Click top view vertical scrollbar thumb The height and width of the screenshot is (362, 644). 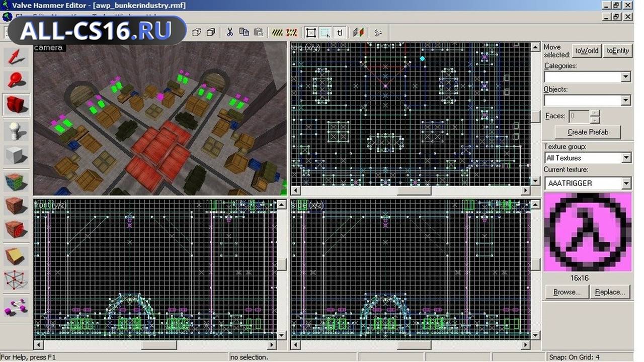536,117
